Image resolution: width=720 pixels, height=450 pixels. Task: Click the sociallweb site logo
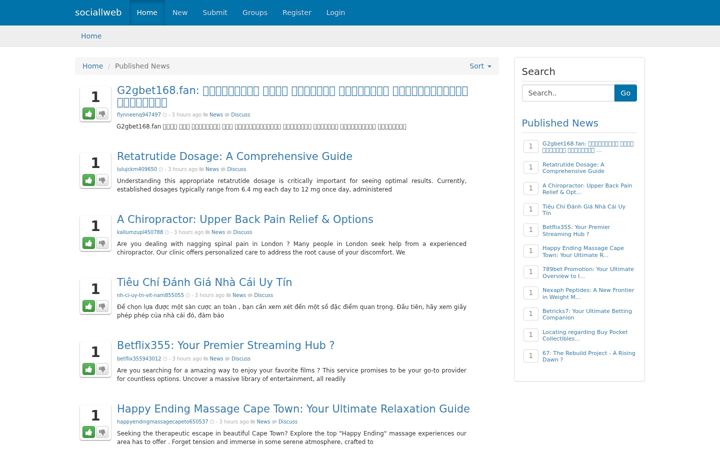[98, 12]
